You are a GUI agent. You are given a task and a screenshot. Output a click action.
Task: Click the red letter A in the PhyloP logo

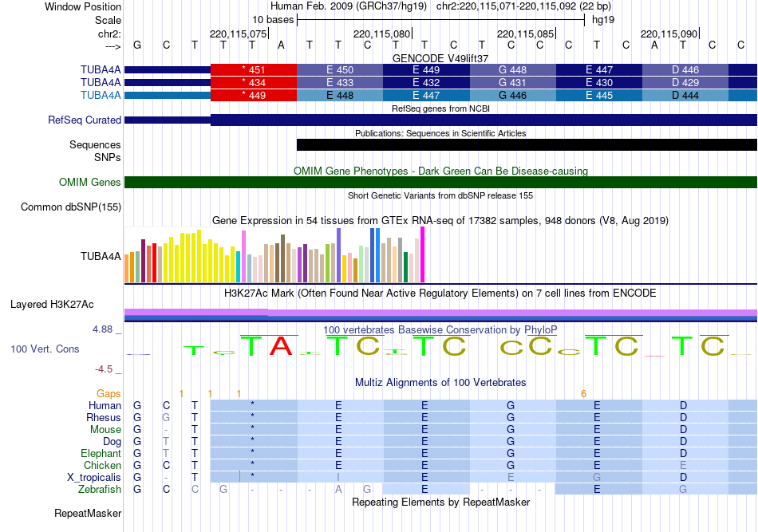pos(281,346)
